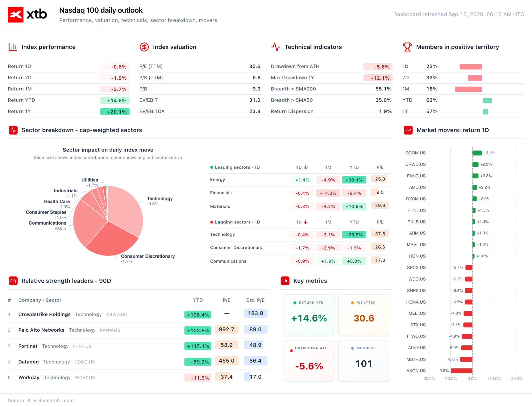The width and height of the screenshot is (532, 407).
Task: Click the P/S (TTM) value 6.8
Action: pyautogui.click(x=256, y=78)
